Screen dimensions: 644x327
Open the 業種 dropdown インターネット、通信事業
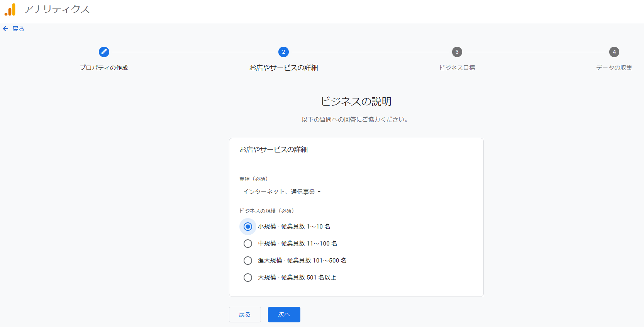point(281,191)
